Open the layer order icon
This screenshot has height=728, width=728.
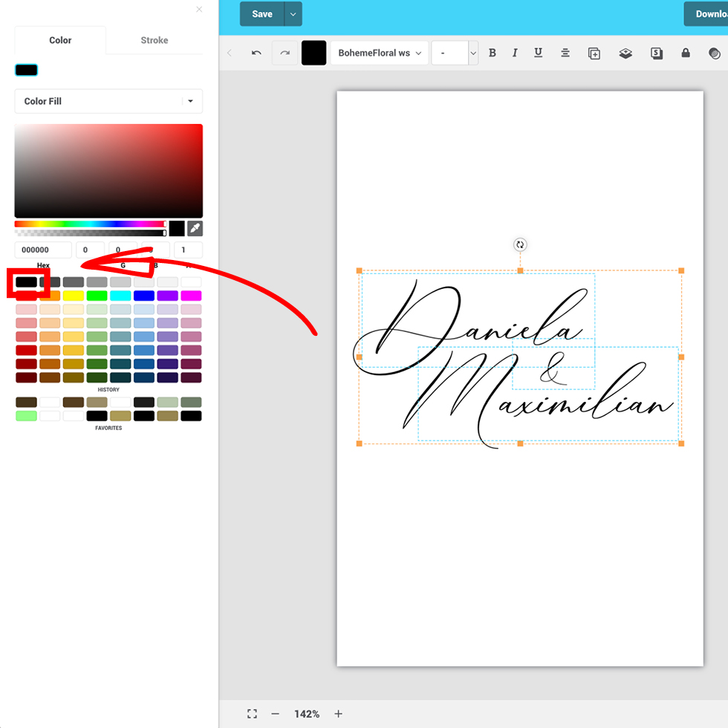click(625, 53)
